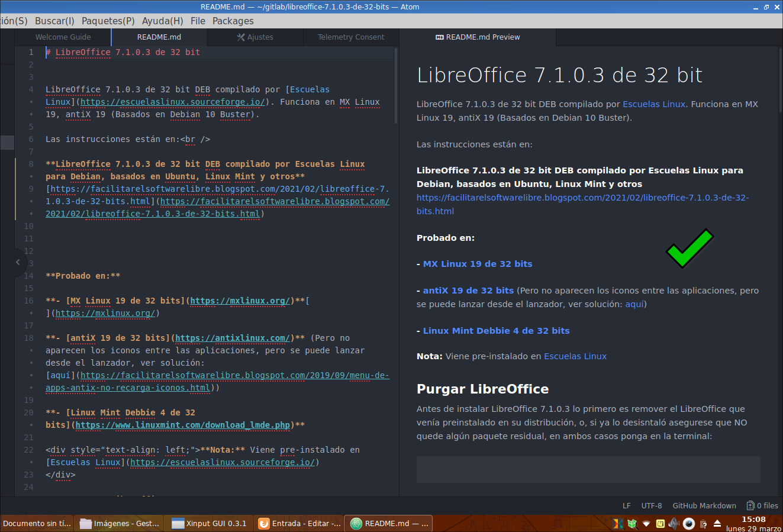Viewport: 783px width, 532px height.
Task: Click the 15:08 clock in the panel
Action: coord(753,520)
